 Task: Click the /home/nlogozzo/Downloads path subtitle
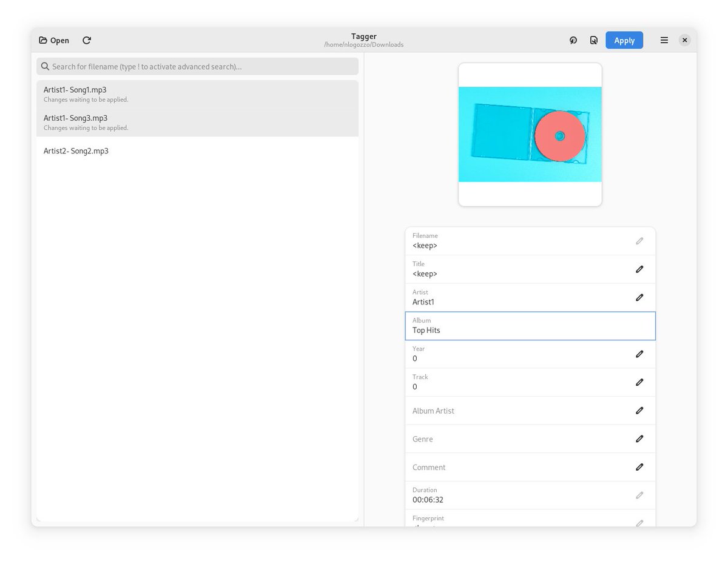coord(364,45)
